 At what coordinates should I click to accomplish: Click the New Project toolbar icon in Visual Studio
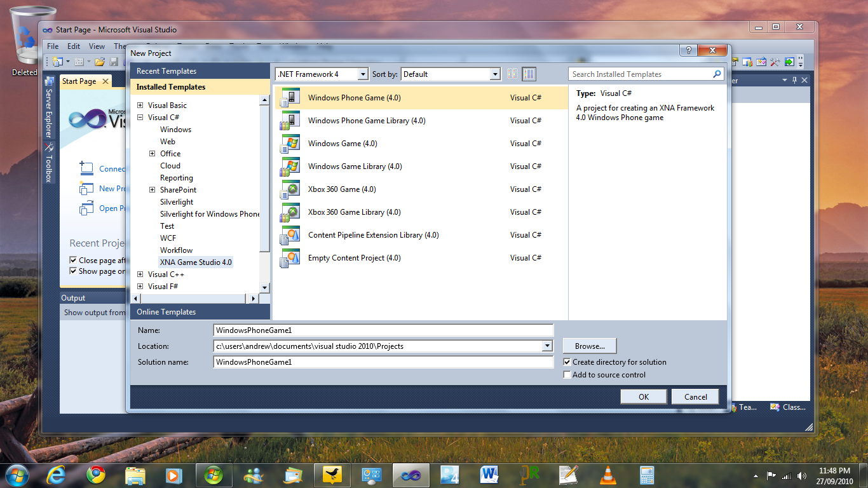pyautogui.click(x=58, y=62)
